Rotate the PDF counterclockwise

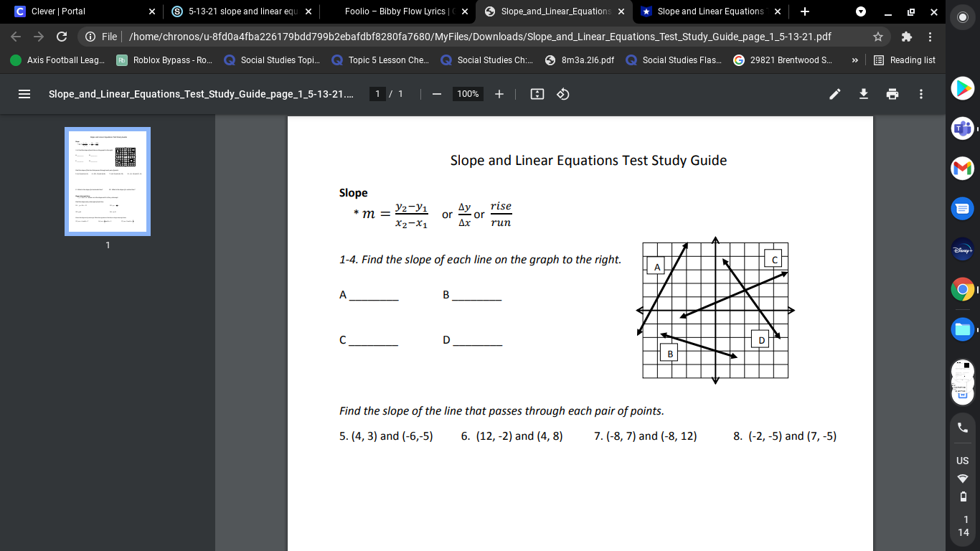click(563, 94)
